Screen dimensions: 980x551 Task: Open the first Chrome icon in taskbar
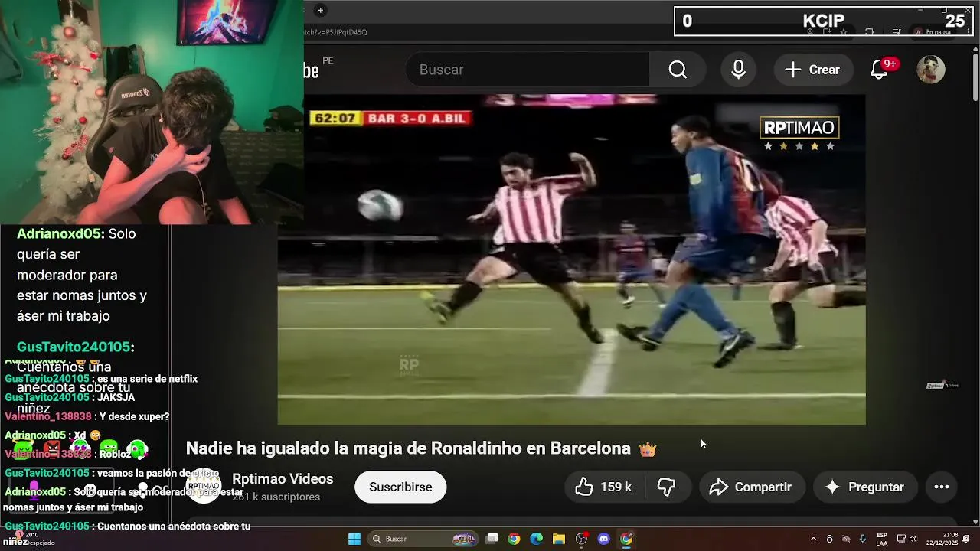pos(514,539)
